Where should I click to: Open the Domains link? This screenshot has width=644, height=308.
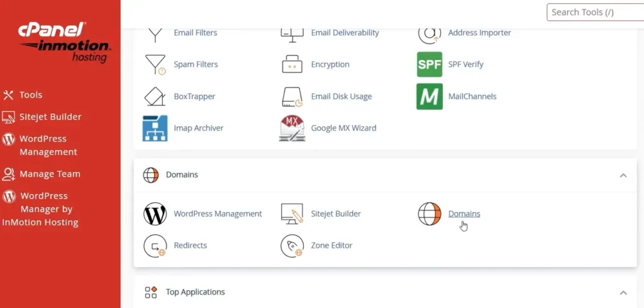pos(464,214)
